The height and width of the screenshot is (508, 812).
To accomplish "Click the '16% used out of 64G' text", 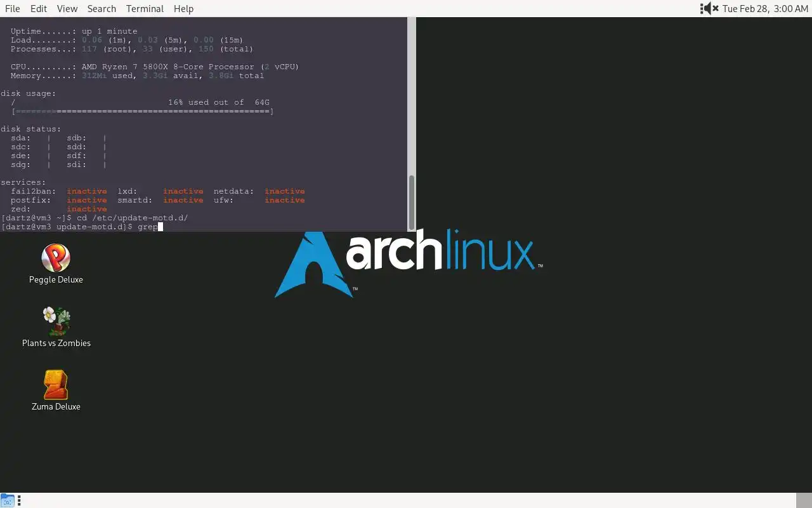I will (x=219, y=102).
